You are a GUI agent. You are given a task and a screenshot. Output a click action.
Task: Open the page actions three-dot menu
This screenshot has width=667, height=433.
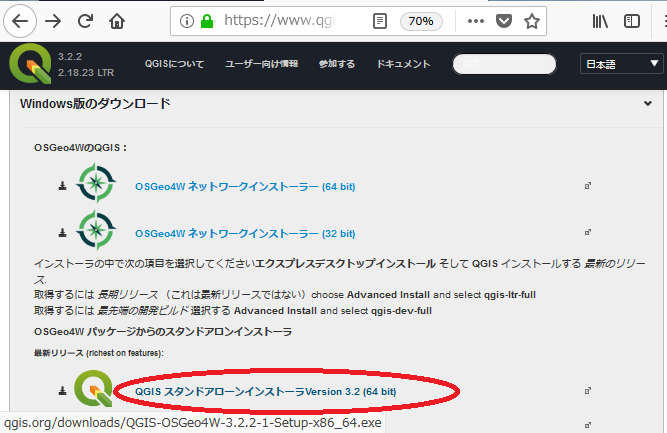[476, 21]
